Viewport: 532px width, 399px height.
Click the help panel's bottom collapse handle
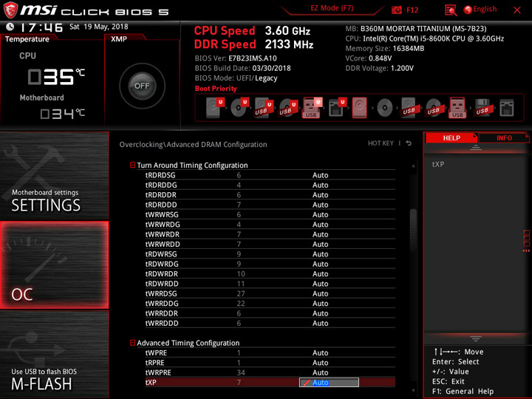coord(476,338)
